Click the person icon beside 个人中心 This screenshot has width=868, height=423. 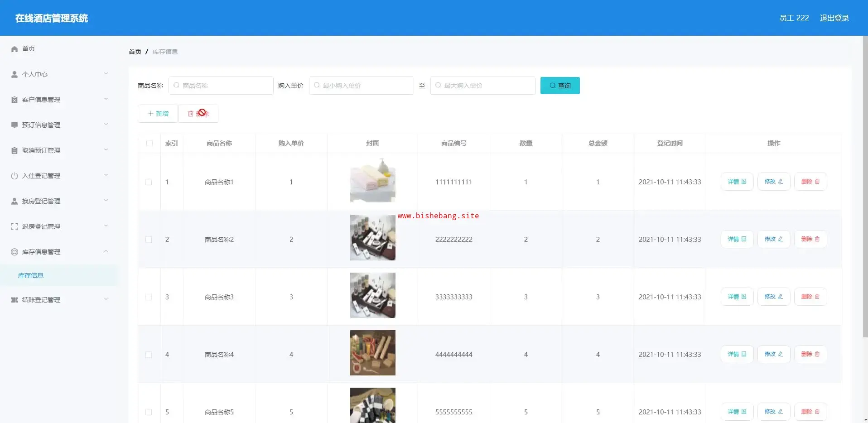coord(14,74)
